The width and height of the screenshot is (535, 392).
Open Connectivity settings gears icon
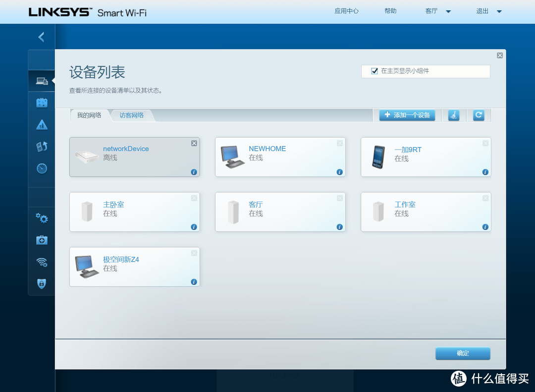(x=42, y=218)
